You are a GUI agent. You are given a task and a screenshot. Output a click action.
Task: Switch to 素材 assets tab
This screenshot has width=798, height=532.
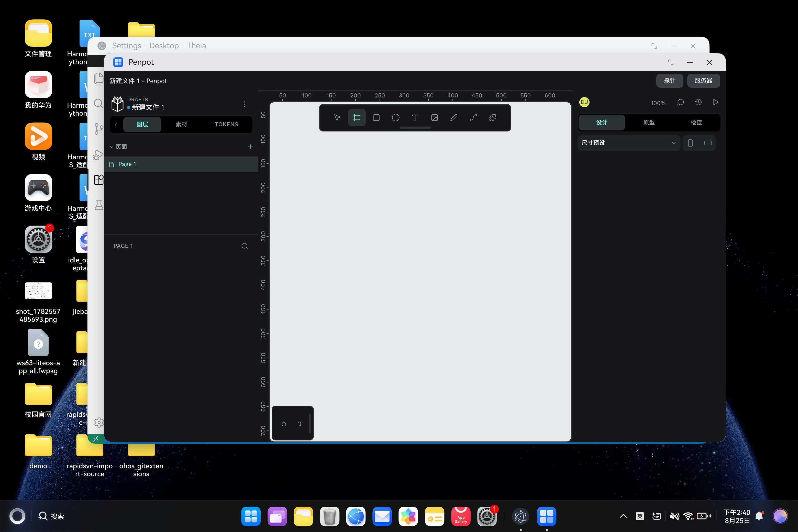coord(181,125)
